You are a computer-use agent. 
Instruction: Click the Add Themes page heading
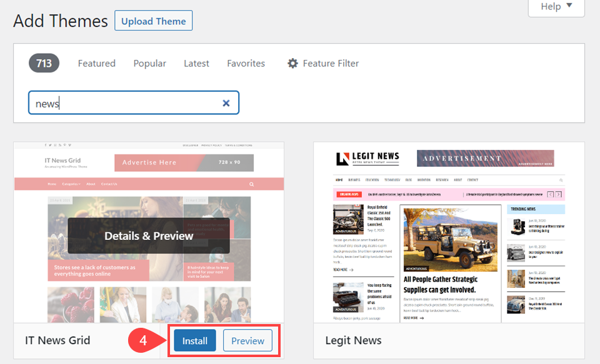tap(60, 21)
